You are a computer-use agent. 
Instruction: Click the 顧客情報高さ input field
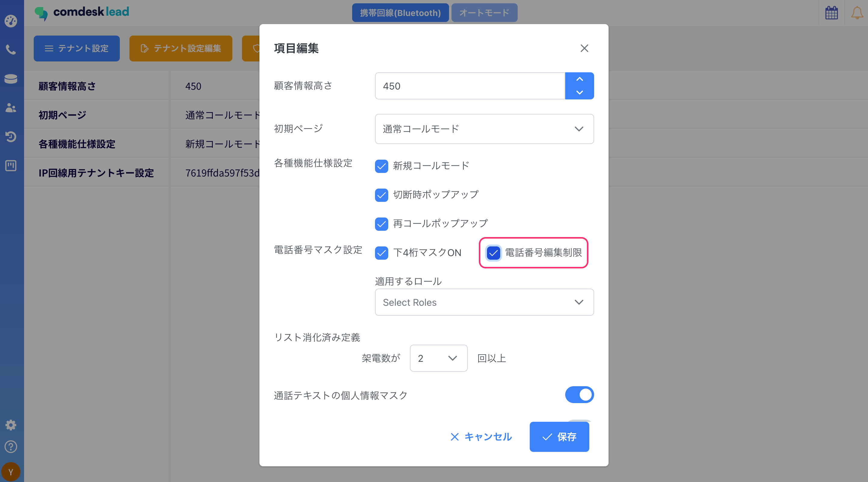tap(470, 86)
